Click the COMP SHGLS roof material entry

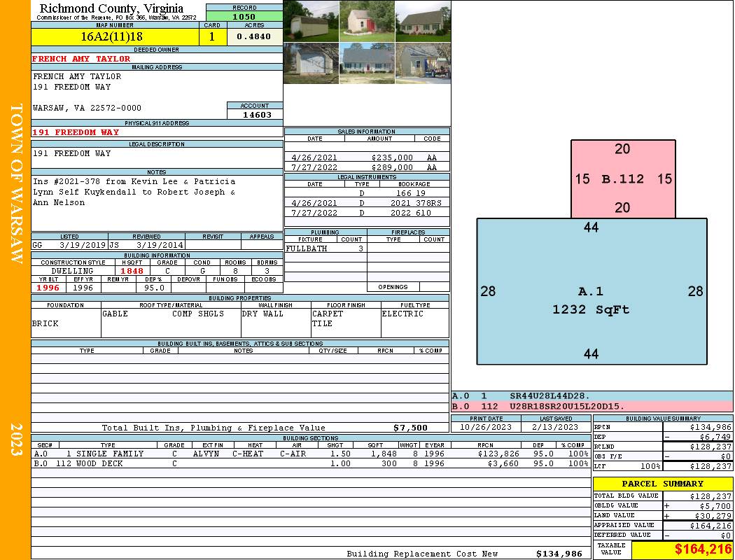[198, 314]
